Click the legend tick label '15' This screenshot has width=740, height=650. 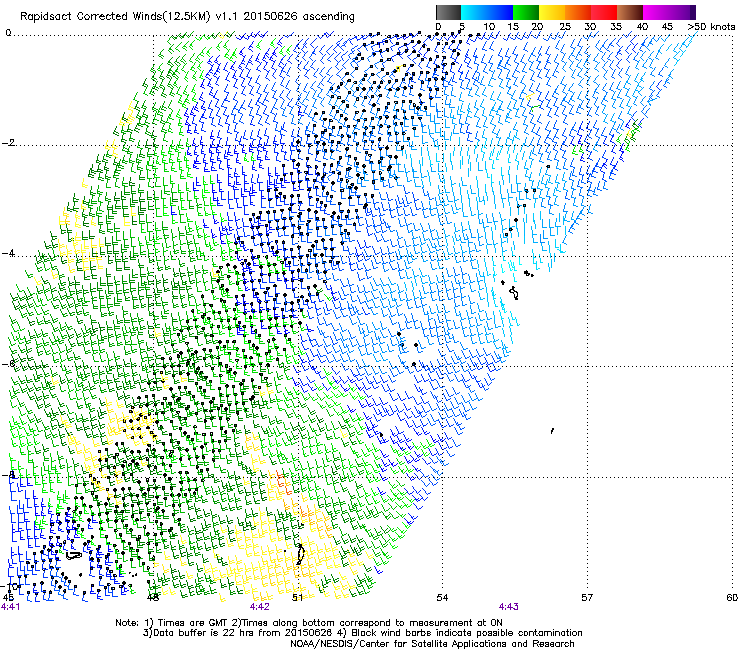click(x=513, y=27)
